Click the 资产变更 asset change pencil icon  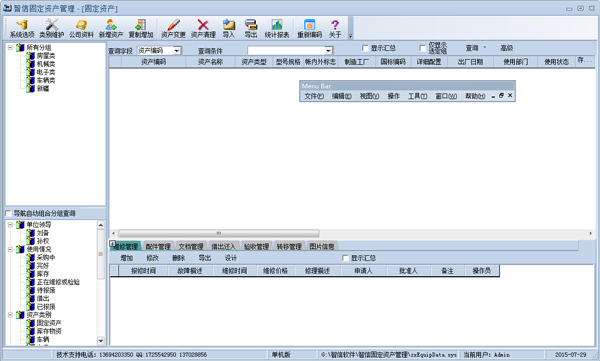pos(173,29)
